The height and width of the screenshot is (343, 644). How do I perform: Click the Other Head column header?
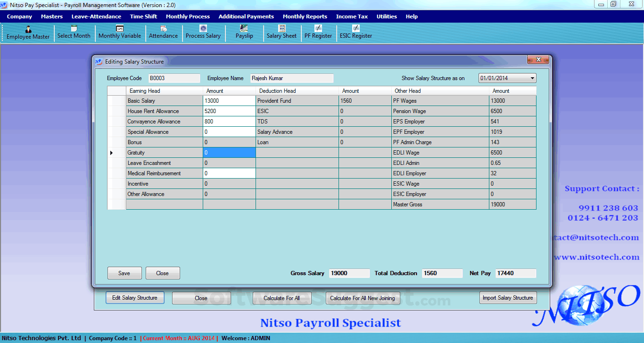(440, 91)
